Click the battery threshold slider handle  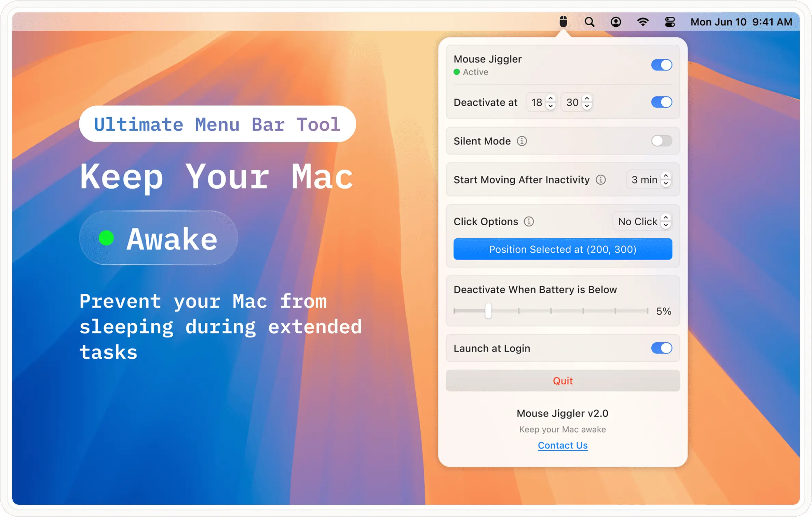(488, 311)
